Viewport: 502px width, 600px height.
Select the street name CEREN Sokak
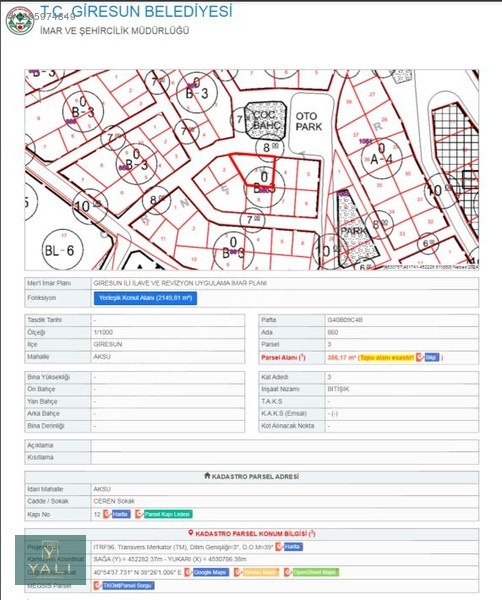pos(114,501)
